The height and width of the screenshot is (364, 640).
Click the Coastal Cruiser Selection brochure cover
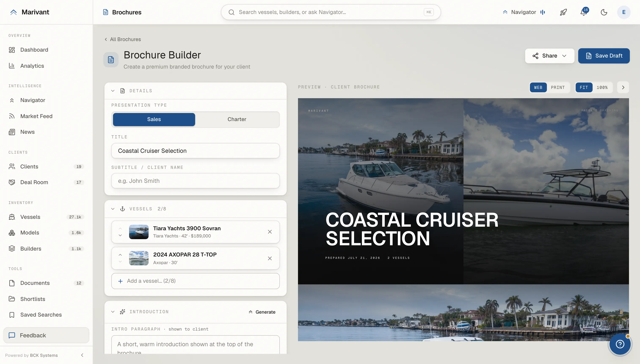click(463, 191)
